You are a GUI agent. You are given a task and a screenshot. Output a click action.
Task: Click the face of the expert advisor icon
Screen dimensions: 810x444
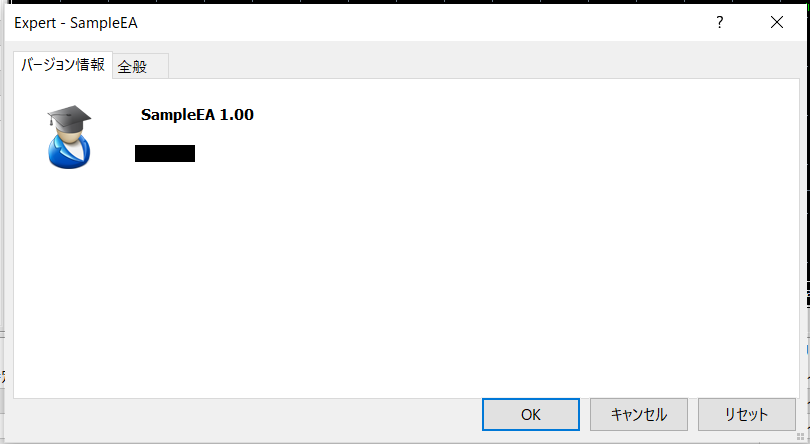pos(69,135)
